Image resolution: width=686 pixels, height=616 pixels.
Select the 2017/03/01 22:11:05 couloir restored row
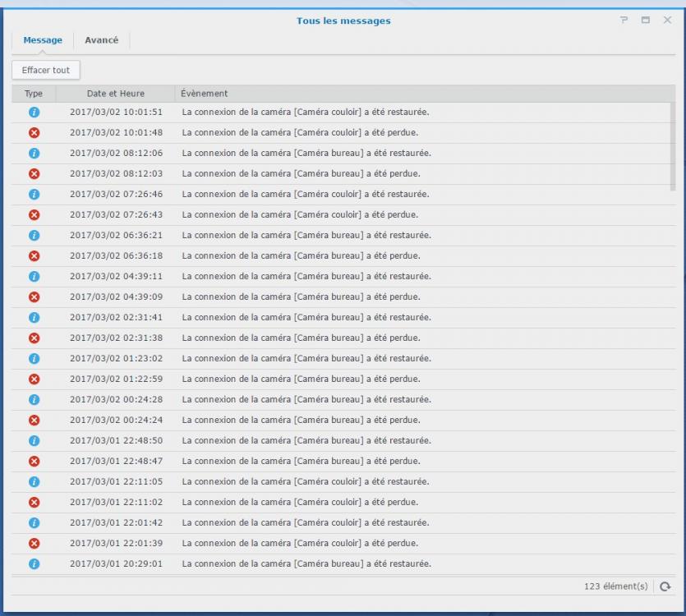point(306,481)
